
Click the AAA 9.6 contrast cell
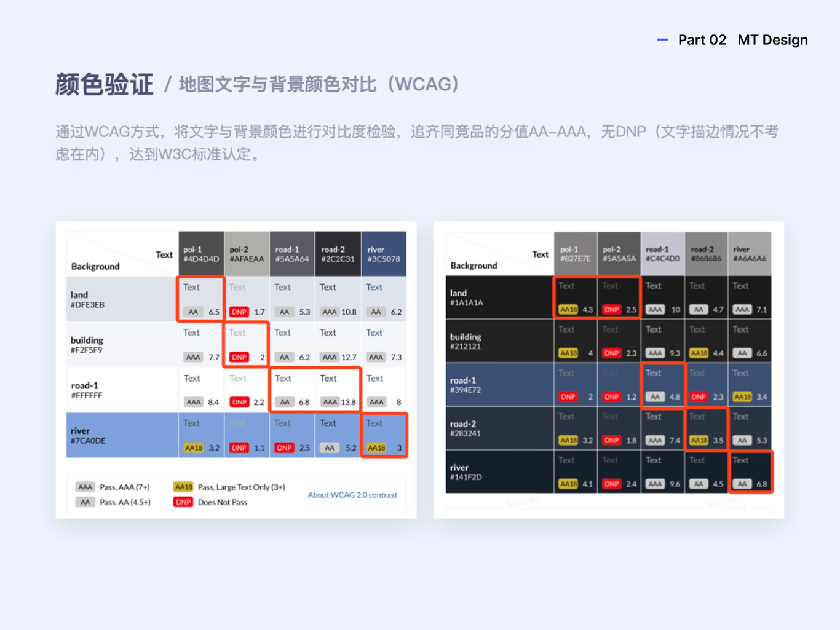(663, 472)
